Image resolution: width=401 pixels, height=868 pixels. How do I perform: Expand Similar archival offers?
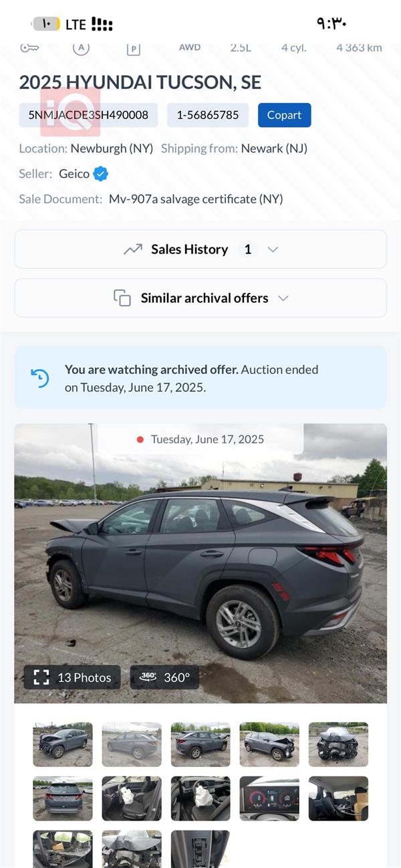200,298
